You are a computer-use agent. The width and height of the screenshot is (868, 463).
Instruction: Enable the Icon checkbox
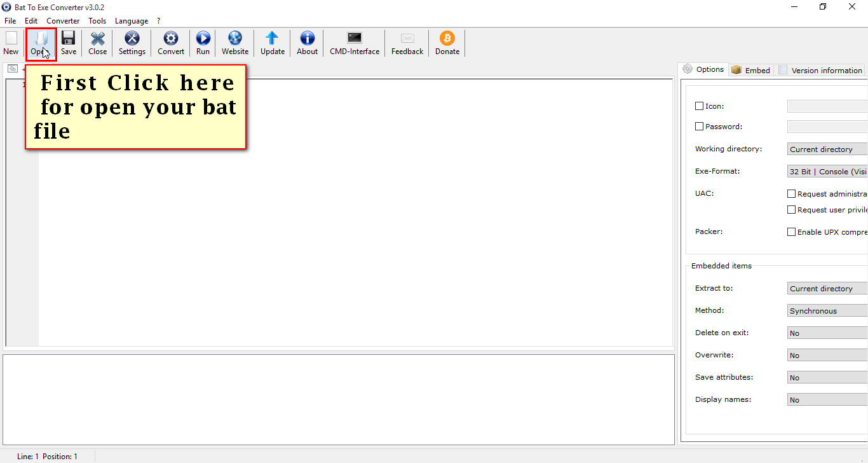pyautogui.click(x=700, y=106)
